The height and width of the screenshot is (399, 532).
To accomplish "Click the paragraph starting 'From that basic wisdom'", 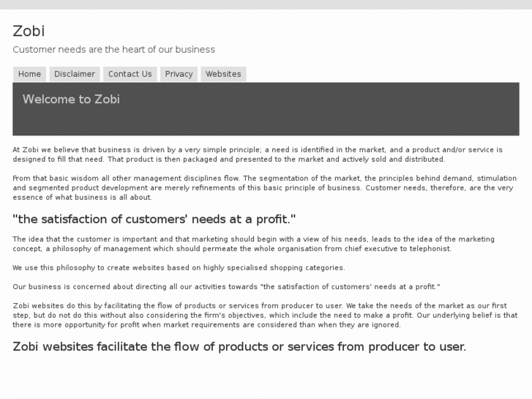I will pyautogui.click(x=263, y=187).
